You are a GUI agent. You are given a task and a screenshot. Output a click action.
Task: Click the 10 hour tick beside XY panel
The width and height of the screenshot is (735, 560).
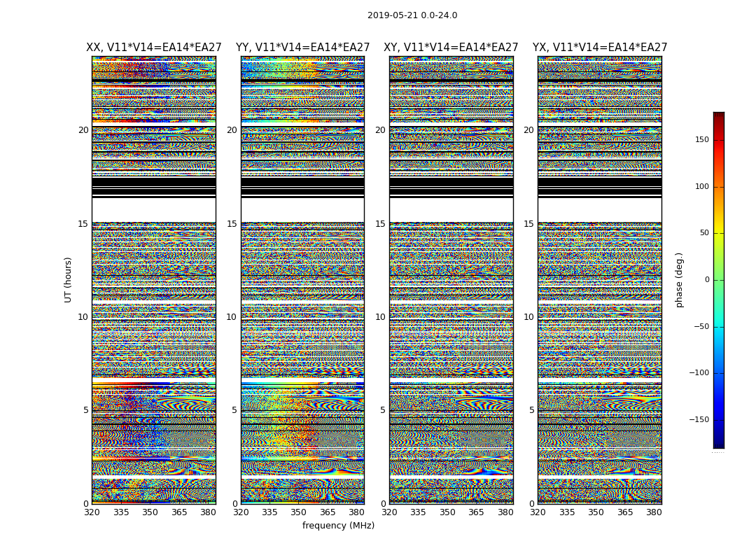pyautogui.click(x=381, y=317)
